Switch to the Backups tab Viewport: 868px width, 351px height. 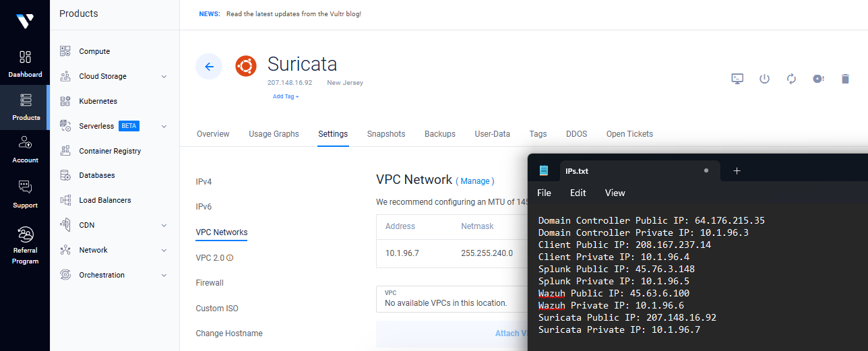440,134
